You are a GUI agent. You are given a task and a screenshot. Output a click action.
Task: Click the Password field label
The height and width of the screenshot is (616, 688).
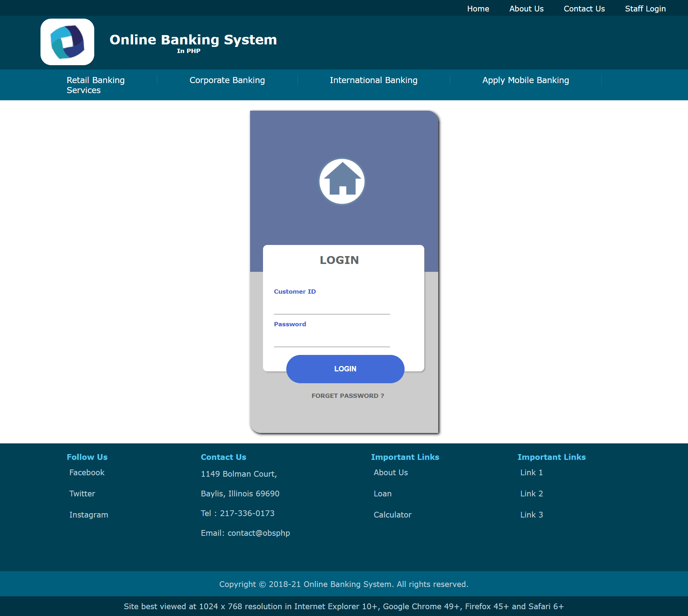(290, 324)
